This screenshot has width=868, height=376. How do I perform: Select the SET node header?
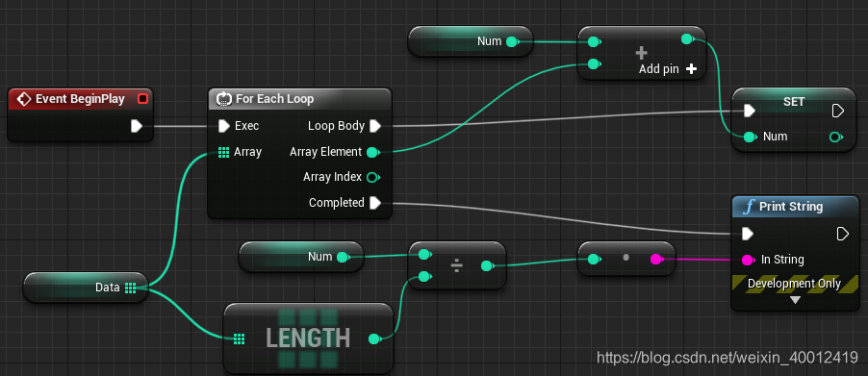(794, 102)
